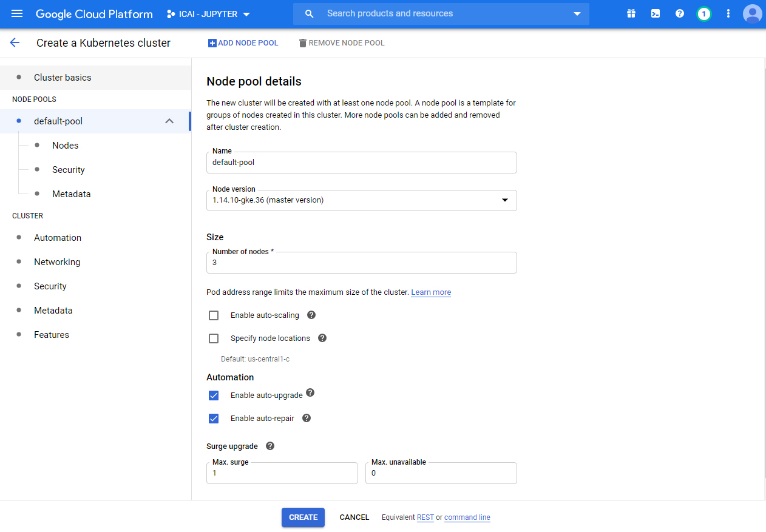Open the three-dot settings menu
This screenshot has width=766, height=532.
[x=728, y=13]
